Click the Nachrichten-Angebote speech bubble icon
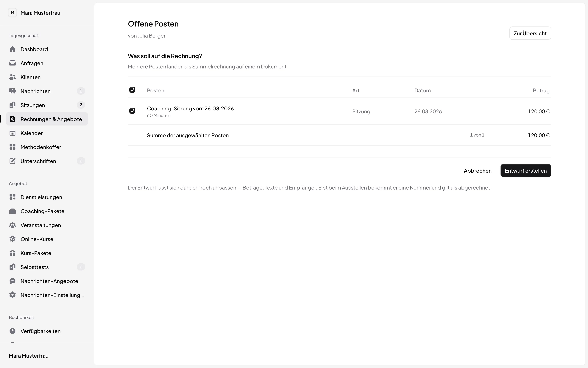This screenshot has height=368, width=588. pos(12,281)
